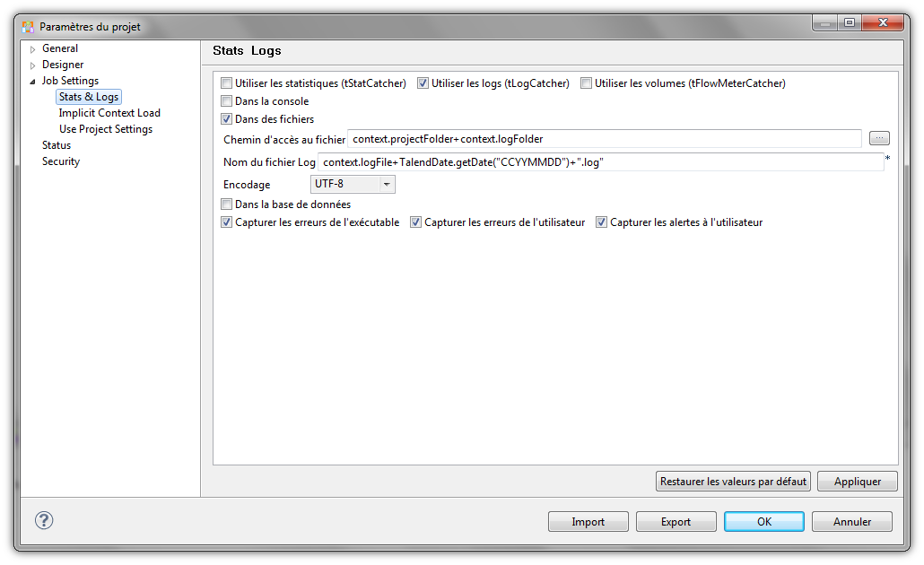Enable Utiliser les statistiques (tStatCatcher) checkbox
The height and width of the screenshot is (565, 924).
[x=227, y=83]
